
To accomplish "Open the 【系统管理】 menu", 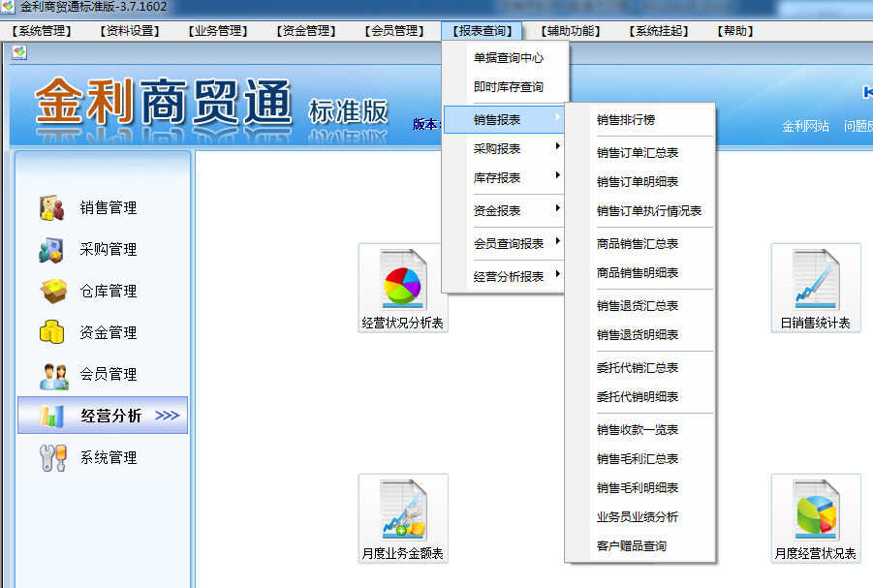I will 42,31.
